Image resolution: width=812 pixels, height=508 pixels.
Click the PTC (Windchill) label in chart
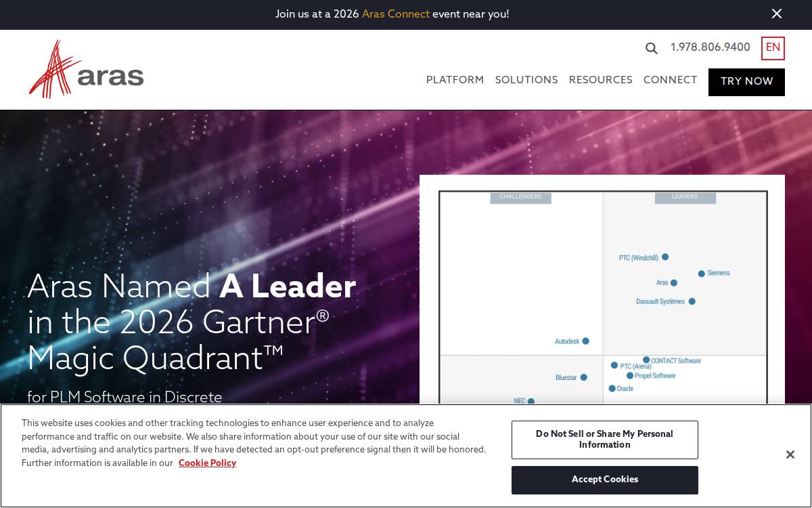tap(638, 258)
